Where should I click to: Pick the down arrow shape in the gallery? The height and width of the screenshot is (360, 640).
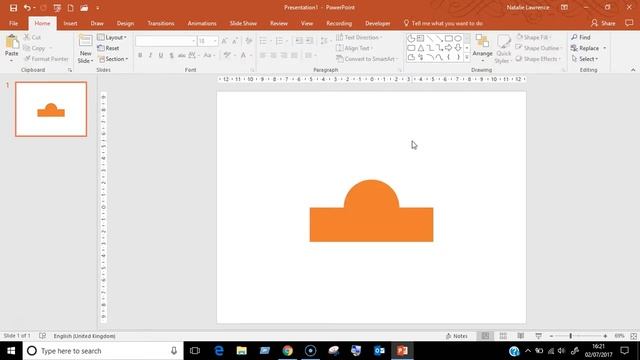pyautogui.click(x=458, y=48)
